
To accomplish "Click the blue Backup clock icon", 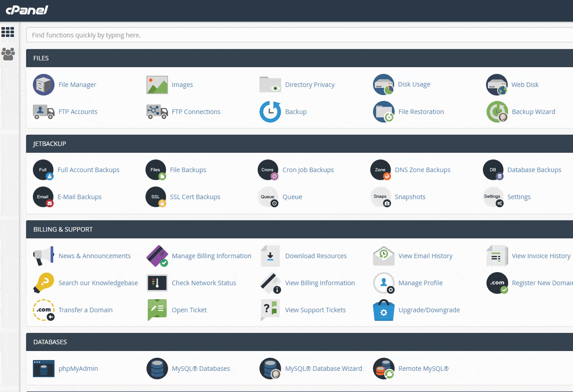I will (270, 112).
